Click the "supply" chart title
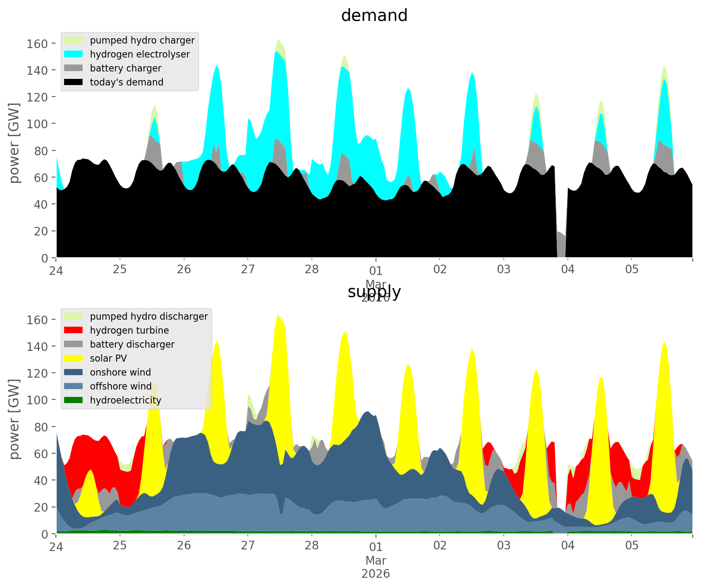This screenshot has width=701, height=588. coord(374,292)
